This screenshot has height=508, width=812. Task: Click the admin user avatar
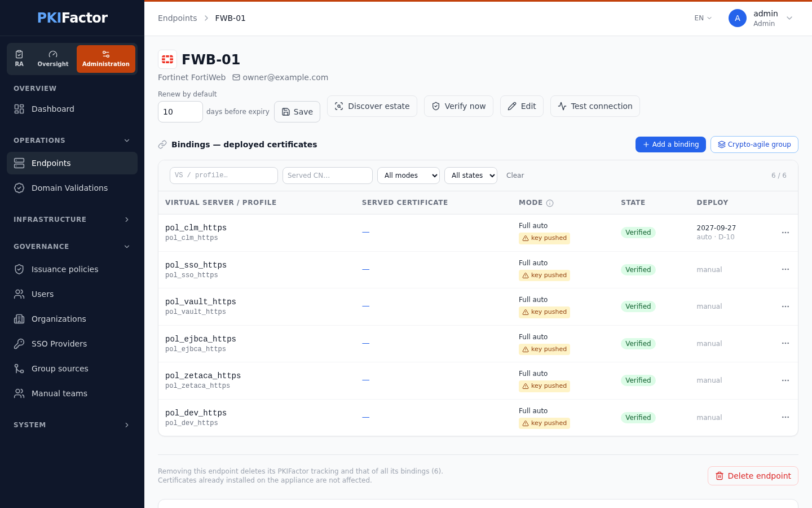coord(738,18)
